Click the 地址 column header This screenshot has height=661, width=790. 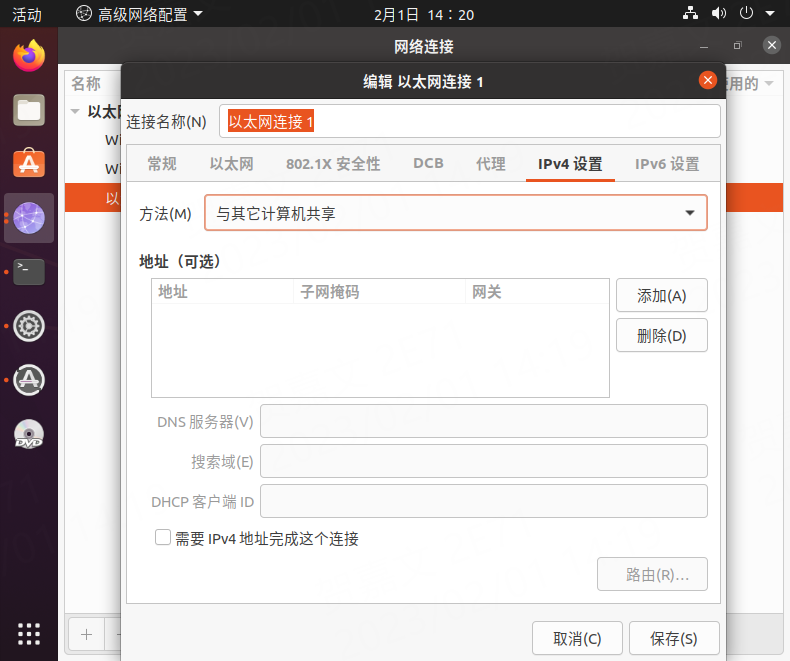222,291
